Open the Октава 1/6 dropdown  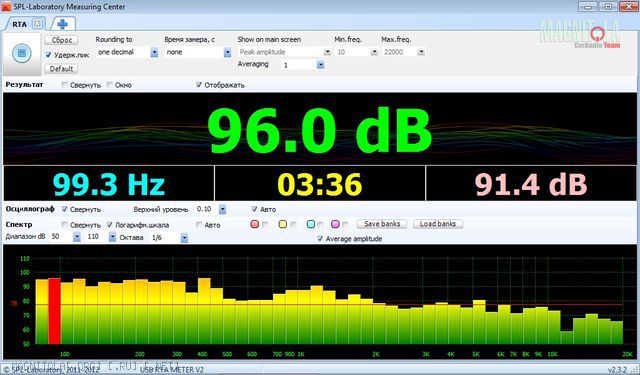pyautogui.click(x=184, y=237)
